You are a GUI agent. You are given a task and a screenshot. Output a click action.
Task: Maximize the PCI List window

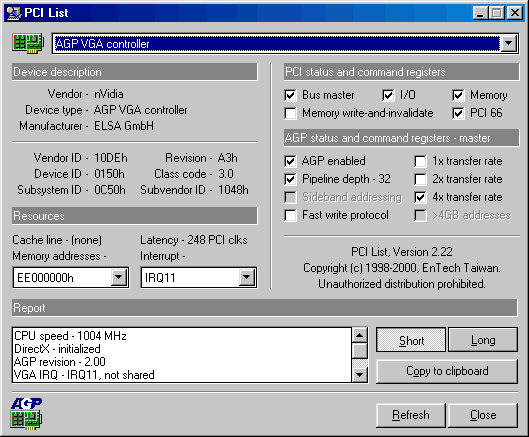click(x=496, y=13)
